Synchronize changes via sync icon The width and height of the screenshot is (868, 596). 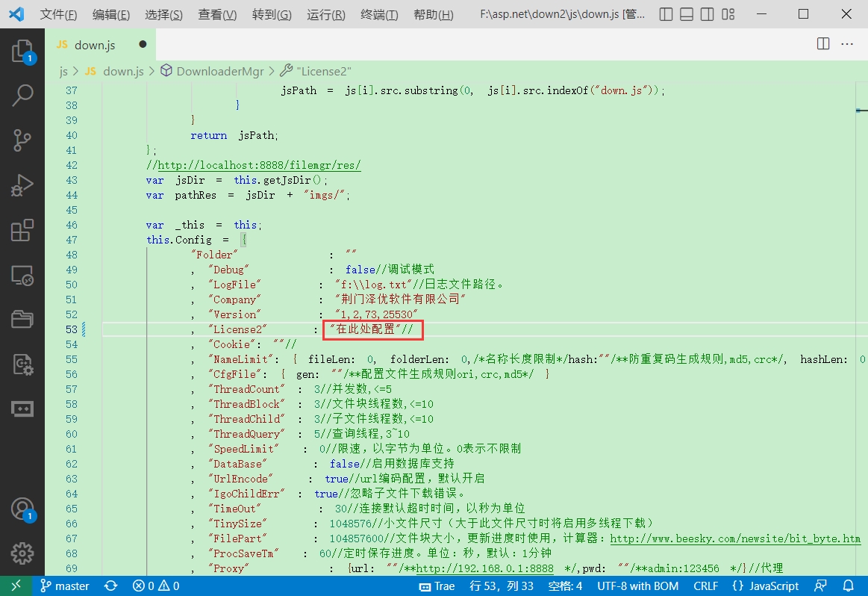click(x=110, y=586)
